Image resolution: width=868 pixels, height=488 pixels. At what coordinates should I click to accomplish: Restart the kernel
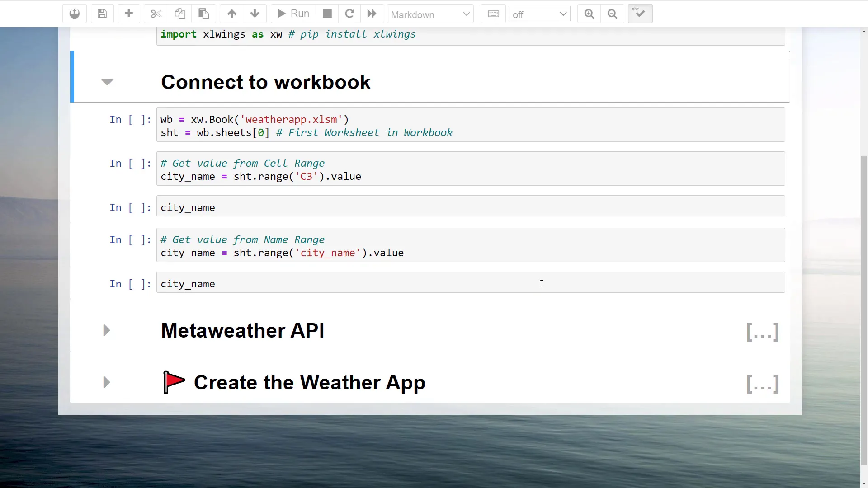[349, 14]
